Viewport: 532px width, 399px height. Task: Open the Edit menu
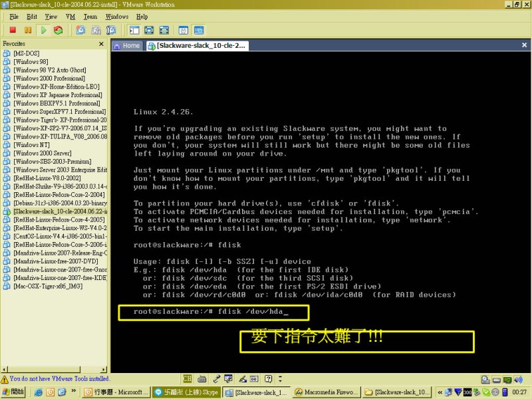(x=32, y=17)
